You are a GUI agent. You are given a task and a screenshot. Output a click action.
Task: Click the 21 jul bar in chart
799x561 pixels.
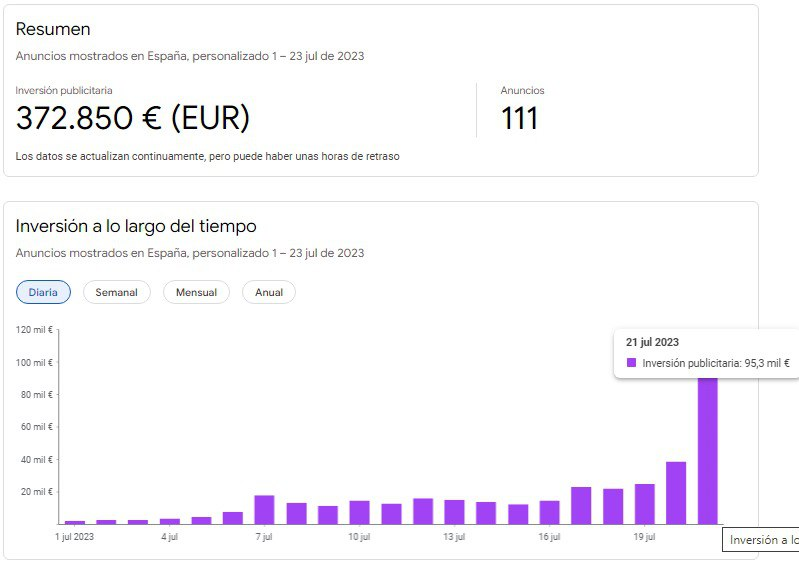(x=708, y=451)
